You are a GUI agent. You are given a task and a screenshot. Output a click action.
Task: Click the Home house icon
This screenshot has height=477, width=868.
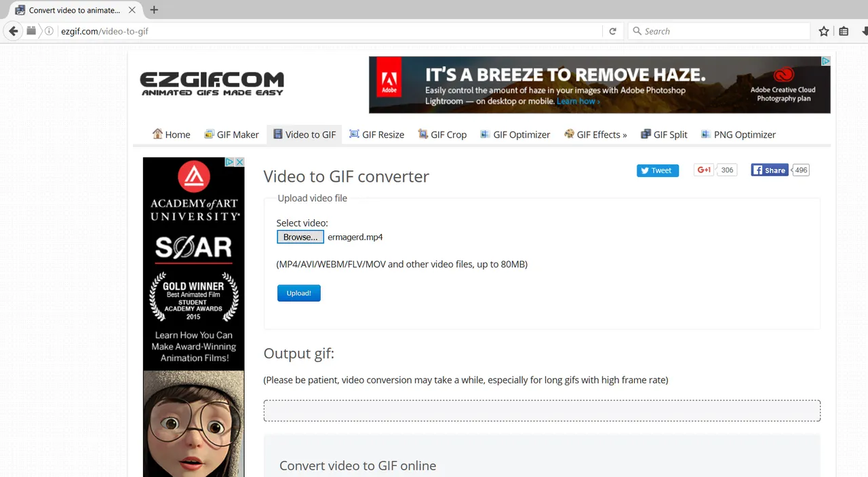[157, 134]
